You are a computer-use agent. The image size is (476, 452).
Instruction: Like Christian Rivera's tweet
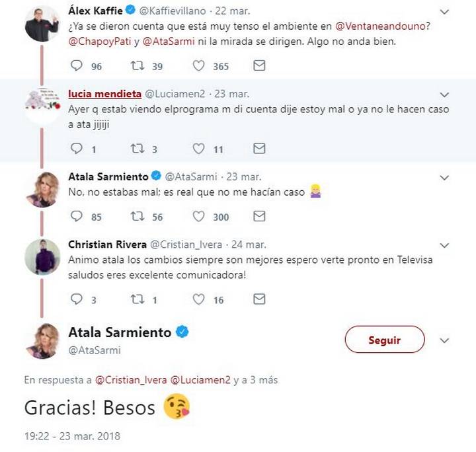(200, 299)
